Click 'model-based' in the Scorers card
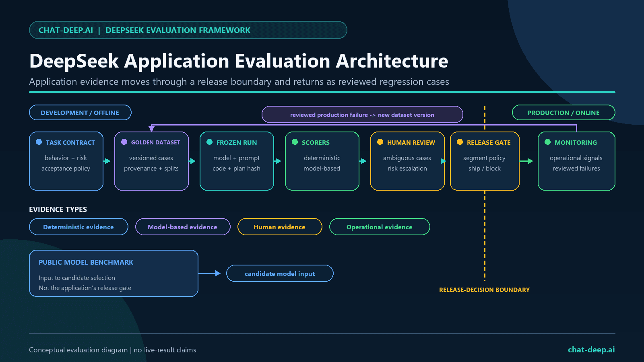This screenshot has width=644, height=362. tap(322, 169)
